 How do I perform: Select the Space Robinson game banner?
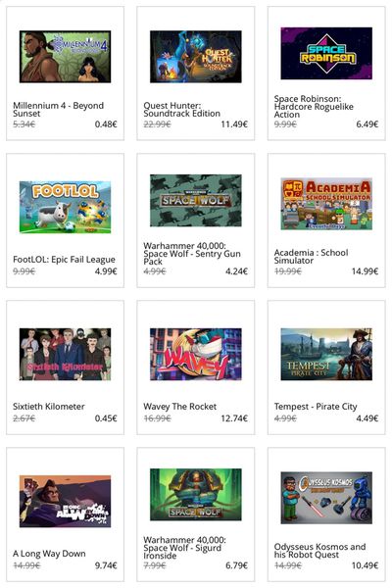326,53
